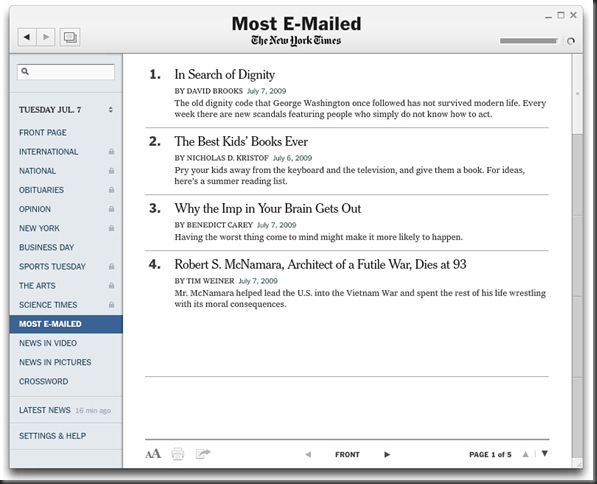Click byline BY NICHOLAS D. KRISTOF
Image resolution: width=597 pixels, height=484 pixels.
point(222,158)
